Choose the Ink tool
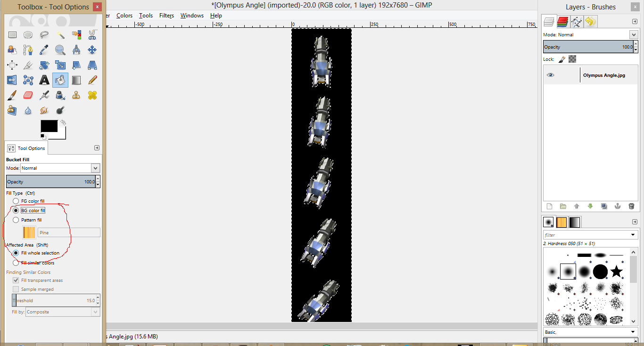644x346 pixels. tap(60, 95)
